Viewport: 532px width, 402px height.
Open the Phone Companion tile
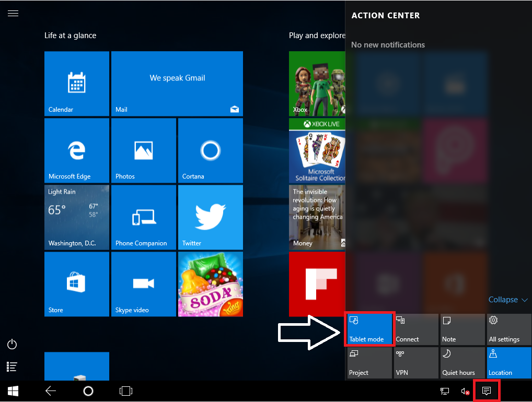coord(144,217)
